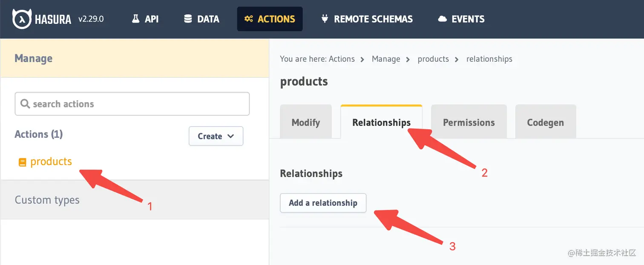The width and height of the screenshot is (644, 265).
Task: Click the plug icon beside REMOTE SCHEMAS
Action: [x=325, y=19]
